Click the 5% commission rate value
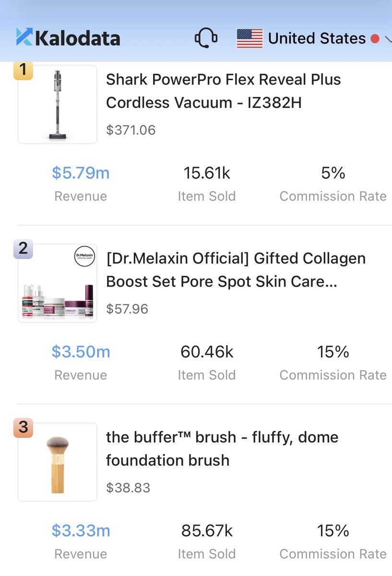Screen dimensions: 392x576 click(x=333, y=173)
